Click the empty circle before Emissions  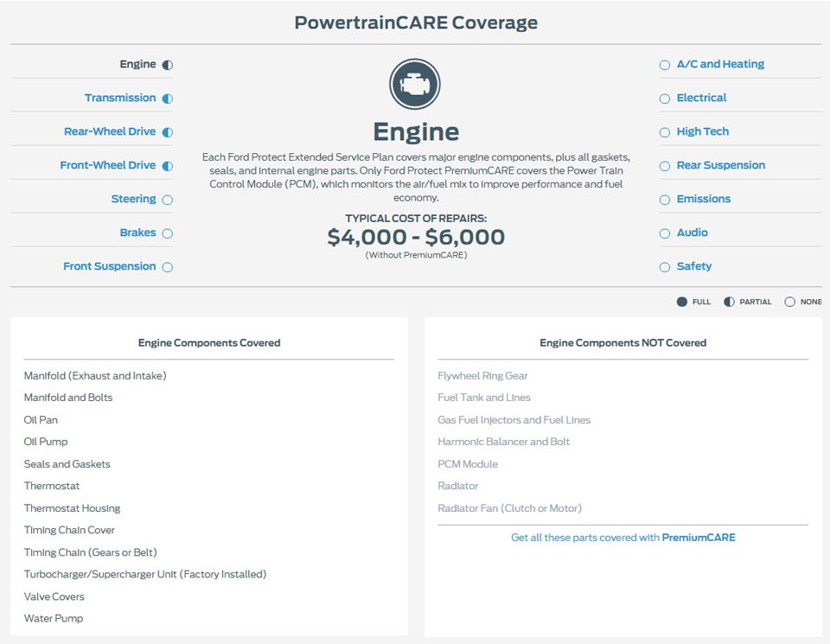click(665, 200)
